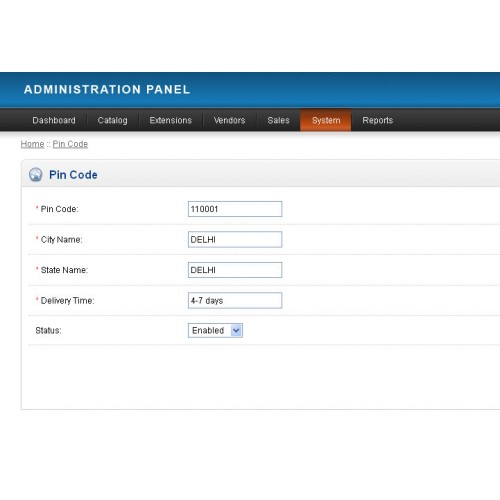The image size is (500, 500).
Task: Follow the Home breadcrumb link
Action: (x=32, y=144)
